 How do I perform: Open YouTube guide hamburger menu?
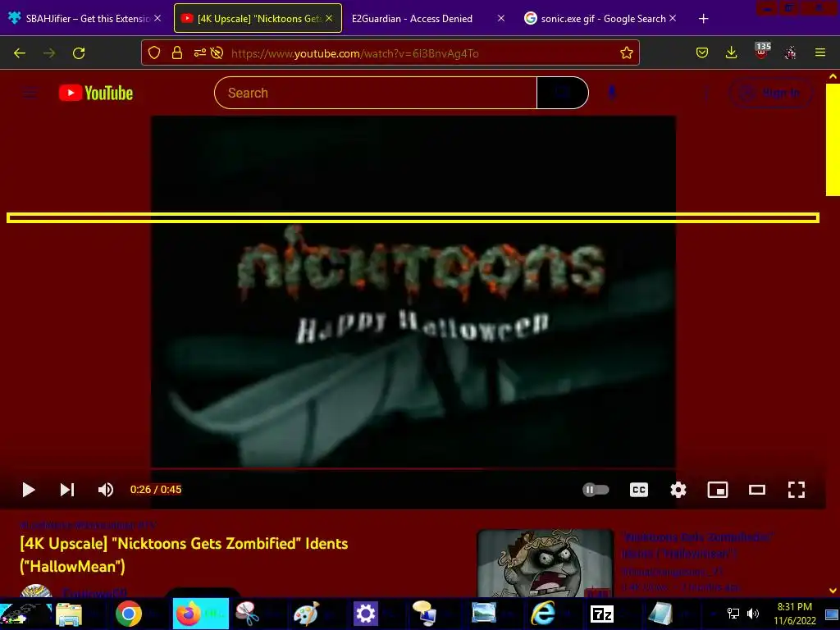30,94
